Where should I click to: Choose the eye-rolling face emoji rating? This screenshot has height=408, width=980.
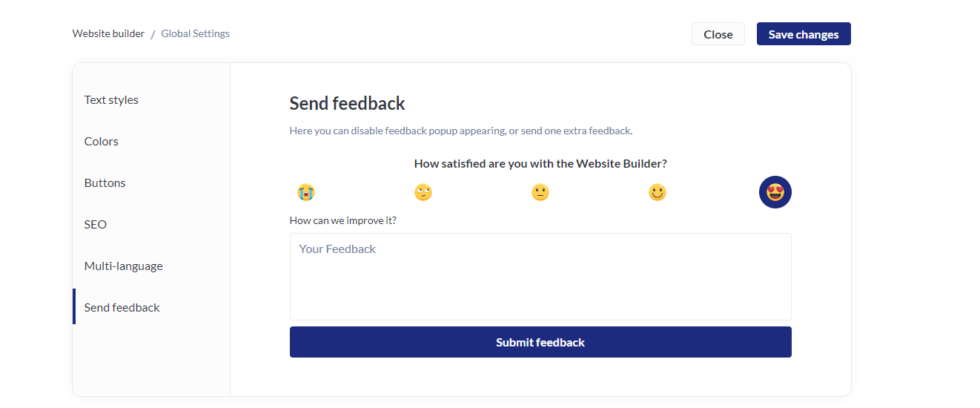pyautogui.click(x=423, y=193)
